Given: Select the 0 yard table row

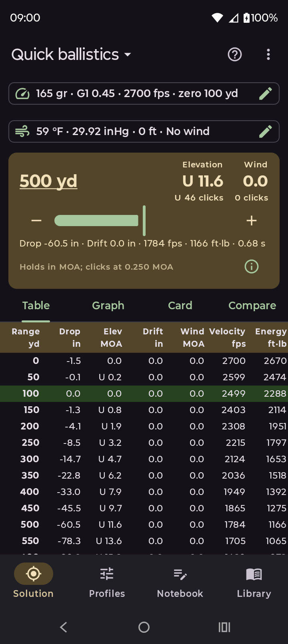Looking at the screenshot, I should click(x=144, y=361).
